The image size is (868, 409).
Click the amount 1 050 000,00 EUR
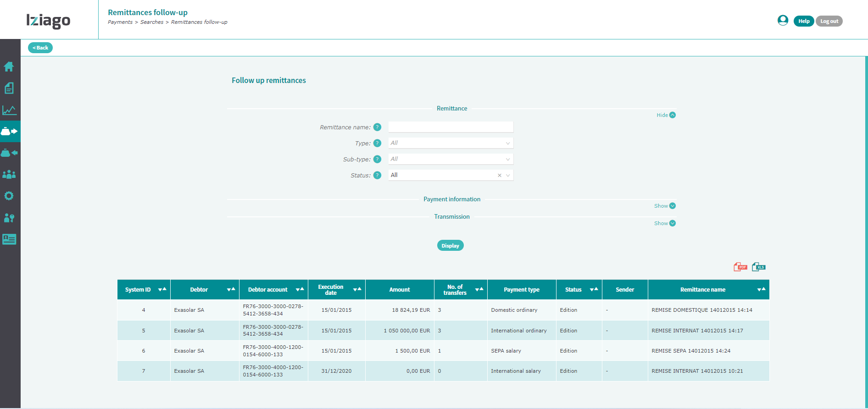coord(407,331)
